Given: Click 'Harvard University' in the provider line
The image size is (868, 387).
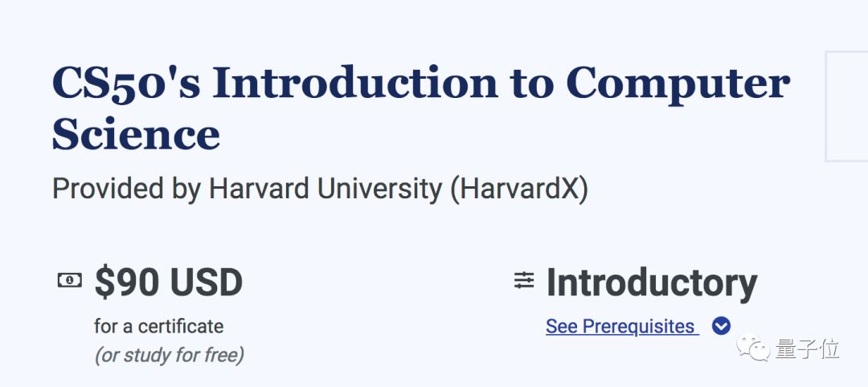Looking at the screenshot, I should (x=325, y=189).
